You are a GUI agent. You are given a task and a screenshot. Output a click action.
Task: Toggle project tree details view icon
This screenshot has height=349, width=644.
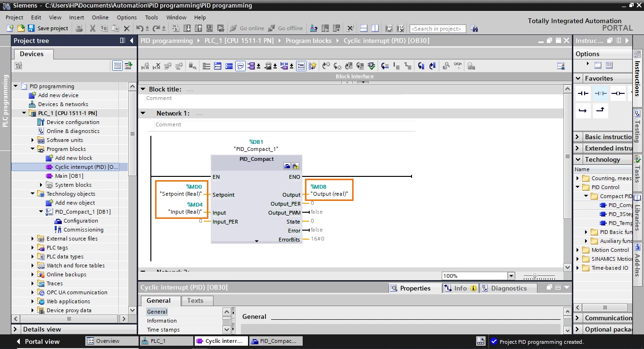point(117,66)
